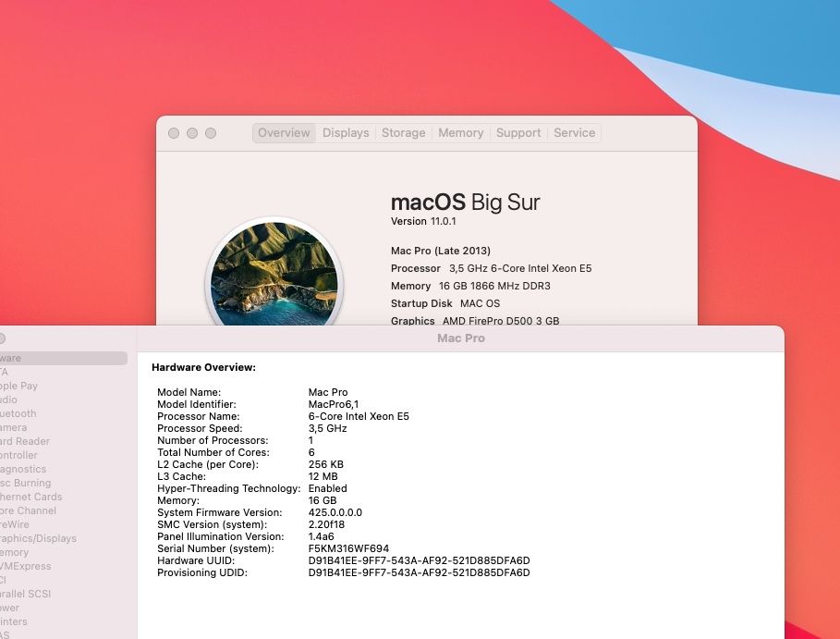Viewport: 840px width, 639px height.
Task: Select Diagnostics in the sidebar
Action: (x=23, y=469)
